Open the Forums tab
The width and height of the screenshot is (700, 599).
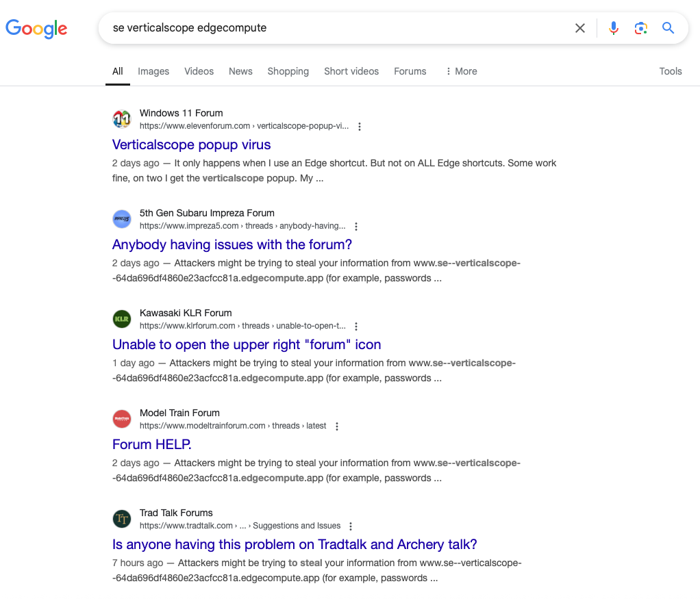coord(410,71)
